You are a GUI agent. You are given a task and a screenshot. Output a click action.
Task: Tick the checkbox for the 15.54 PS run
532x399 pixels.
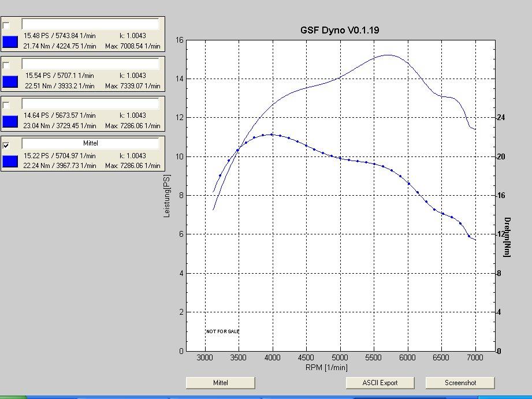click(x=6, y=65)
